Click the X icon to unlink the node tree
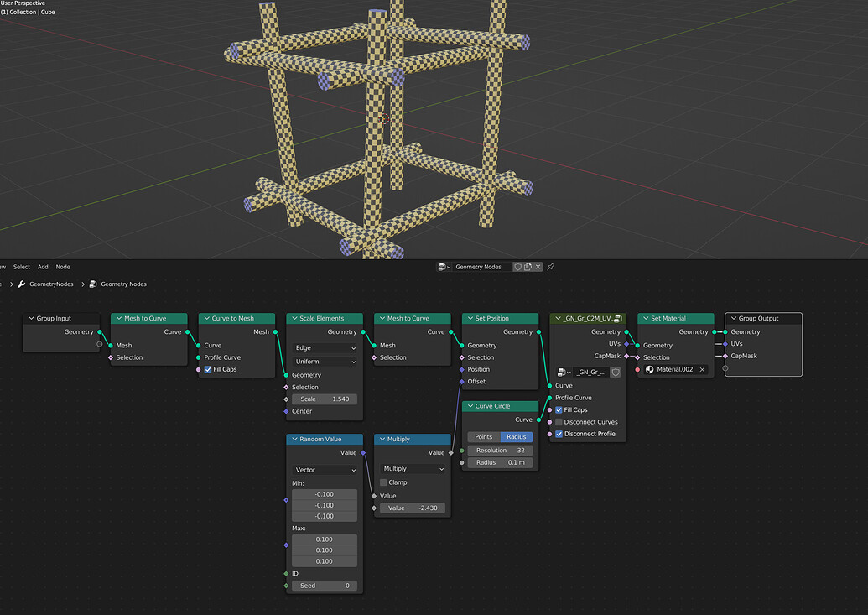The width and height of the screenshot is (868, 615). click(x=538, y=267)
